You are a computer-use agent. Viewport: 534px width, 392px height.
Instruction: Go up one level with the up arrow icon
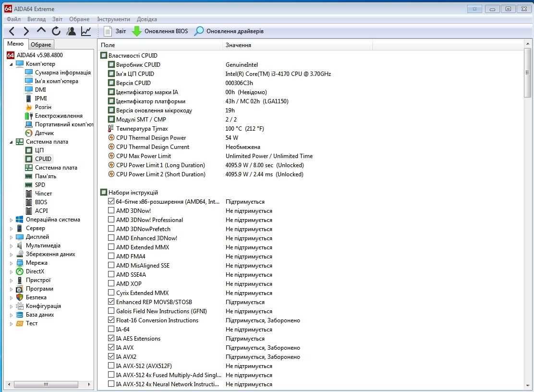click(x=41, y=31)
